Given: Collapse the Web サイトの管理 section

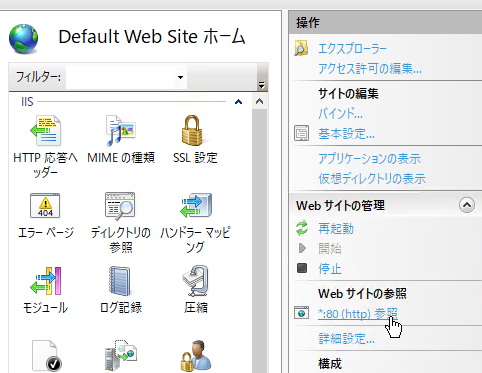Looking at the screenshot, I should coord(467,205).
